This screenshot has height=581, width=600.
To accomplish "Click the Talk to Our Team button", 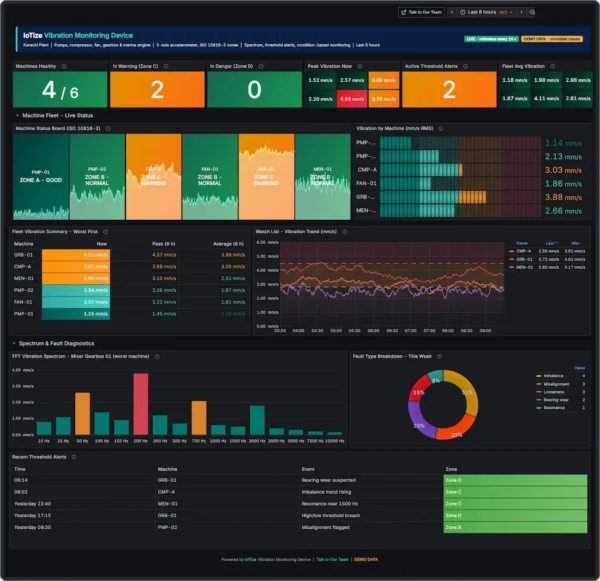I will (421, 12).
